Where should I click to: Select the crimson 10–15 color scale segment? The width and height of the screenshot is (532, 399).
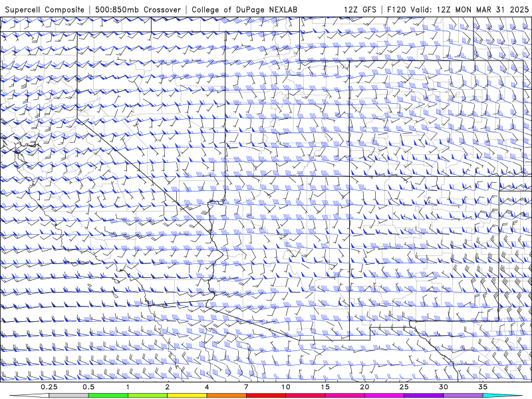(305, 396)
